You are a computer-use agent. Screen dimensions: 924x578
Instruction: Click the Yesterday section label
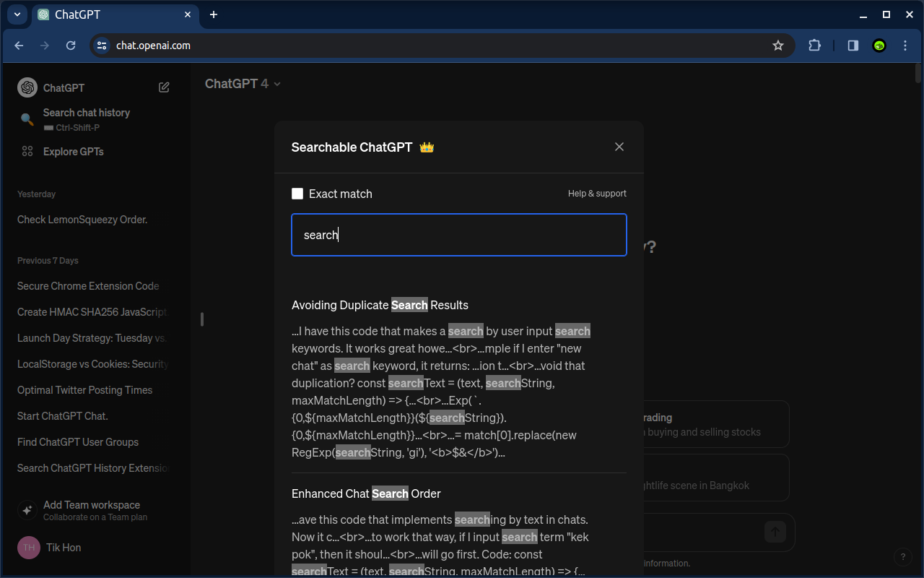click(36, 194)
